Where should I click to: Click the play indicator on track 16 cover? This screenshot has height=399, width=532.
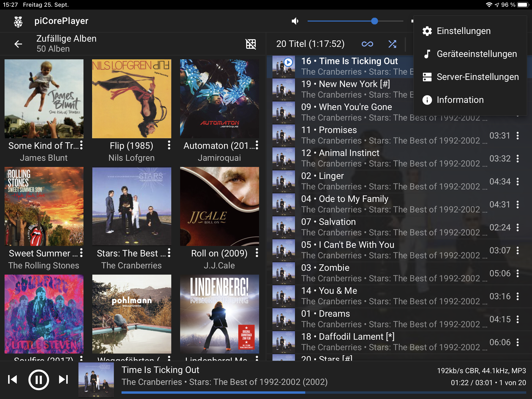click(288, 62)
